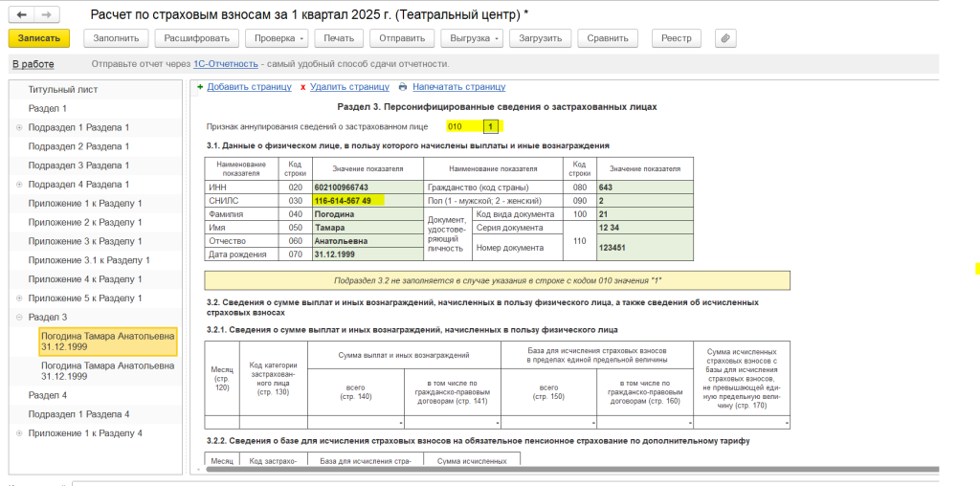Click the back navigation arrow
980x486 pixels.
(21, 15)
